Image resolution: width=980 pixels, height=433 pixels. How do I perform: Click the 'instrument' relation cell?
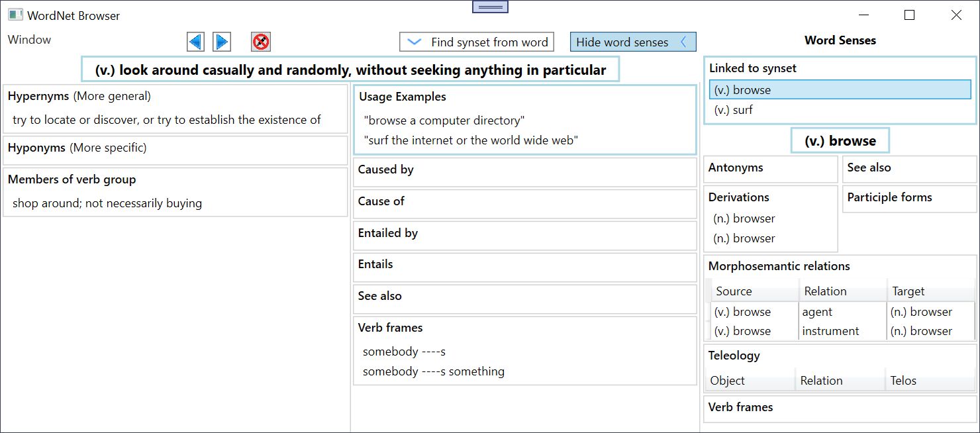point(842,331)
